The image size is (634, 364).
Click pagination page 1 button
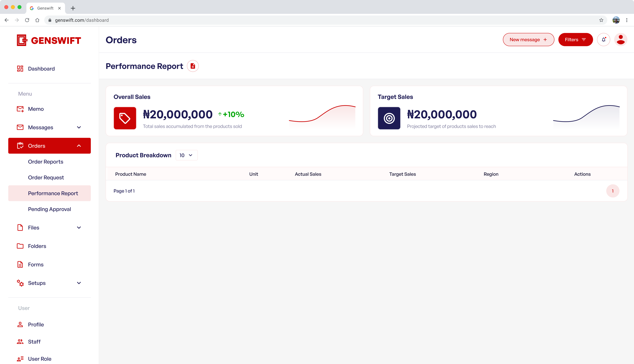click(613, 191)
